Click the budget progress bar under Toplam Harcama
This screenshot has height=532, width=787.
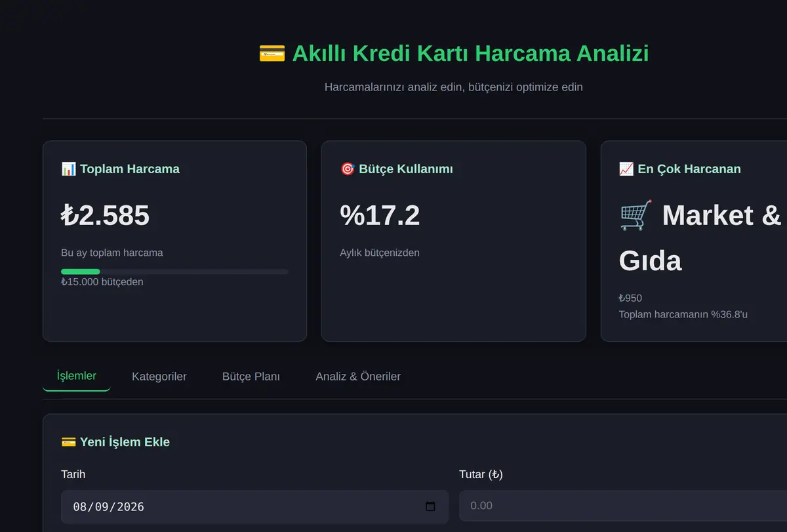tap(174, 272)
